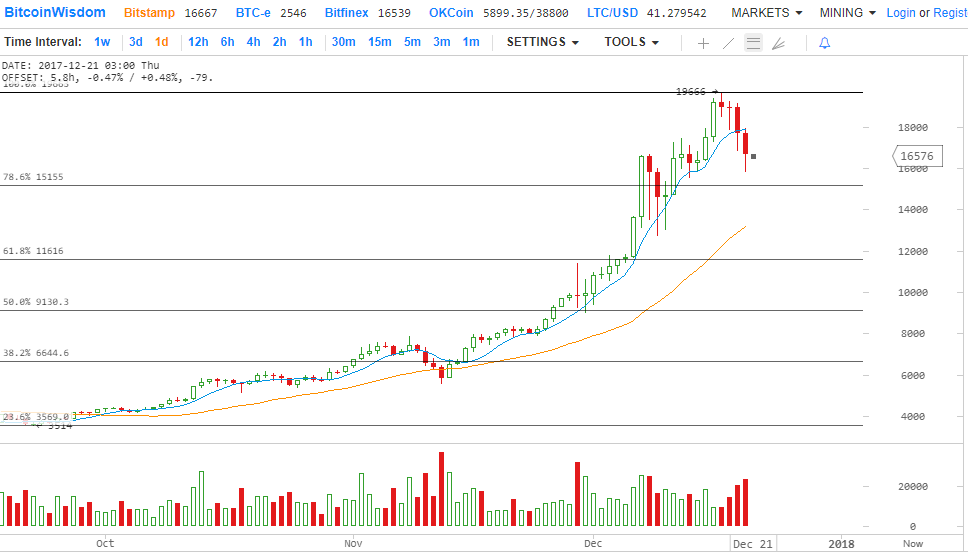Switch time interval to 1w
The image size is (968, 559).
[102, 42]
